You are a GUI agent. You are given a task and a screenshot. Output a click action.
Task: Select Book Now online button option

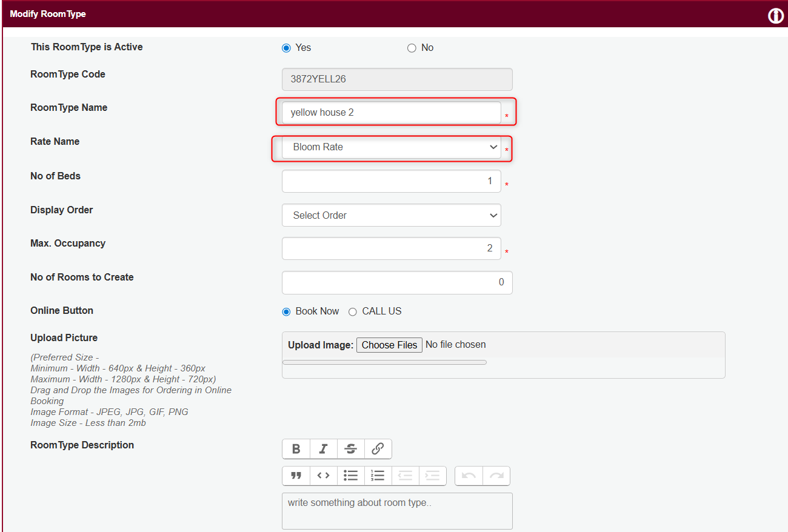click(x=286, y=311)
